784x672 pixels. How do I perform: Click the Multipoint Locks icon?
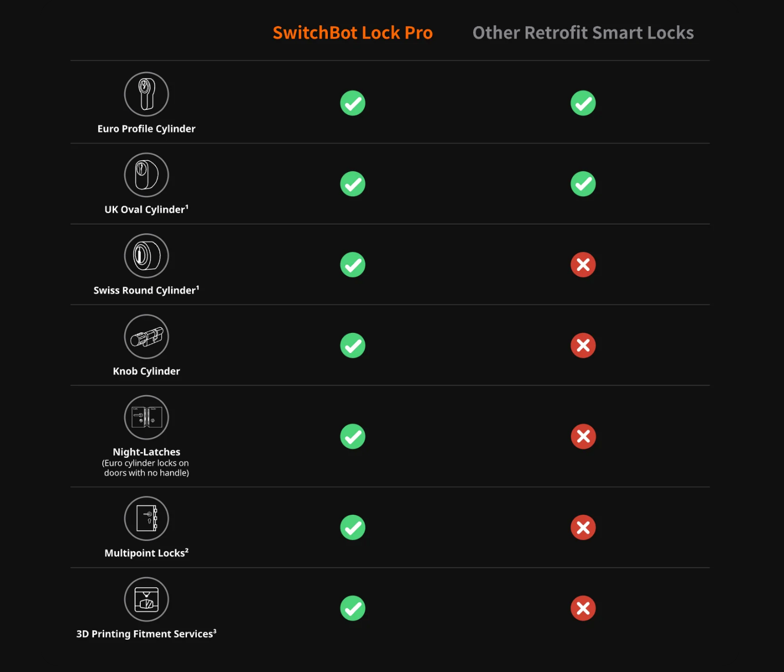point(146,518)
